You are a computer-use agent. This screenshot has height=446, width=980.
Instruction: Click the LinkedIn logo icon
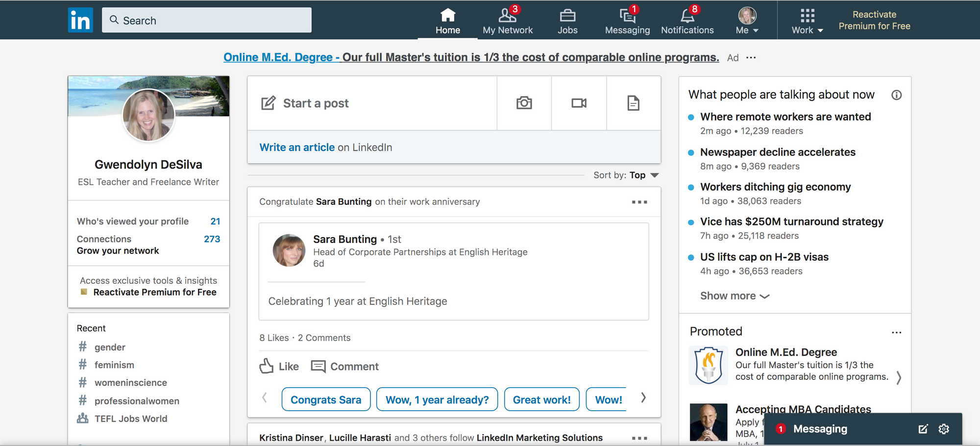(x=80, y=20)
